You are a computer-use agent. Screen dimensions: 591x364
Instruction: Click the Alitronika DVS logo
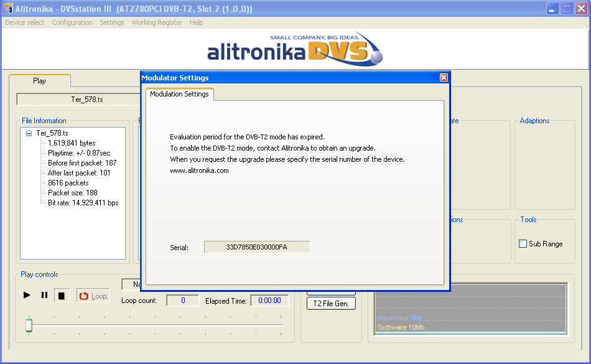tap(295, 49)
